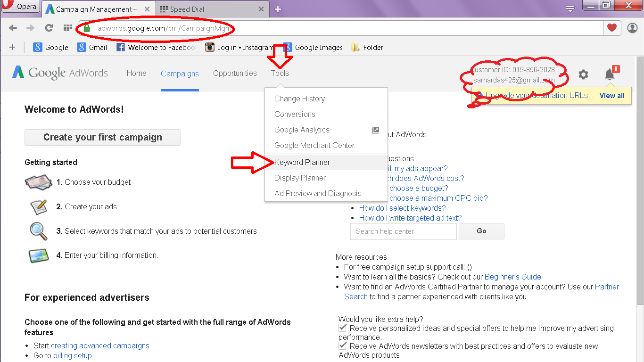Viewport: 644px width, 362px height.
Task: Go forward to the next page
Action: (x=31, y=28)
